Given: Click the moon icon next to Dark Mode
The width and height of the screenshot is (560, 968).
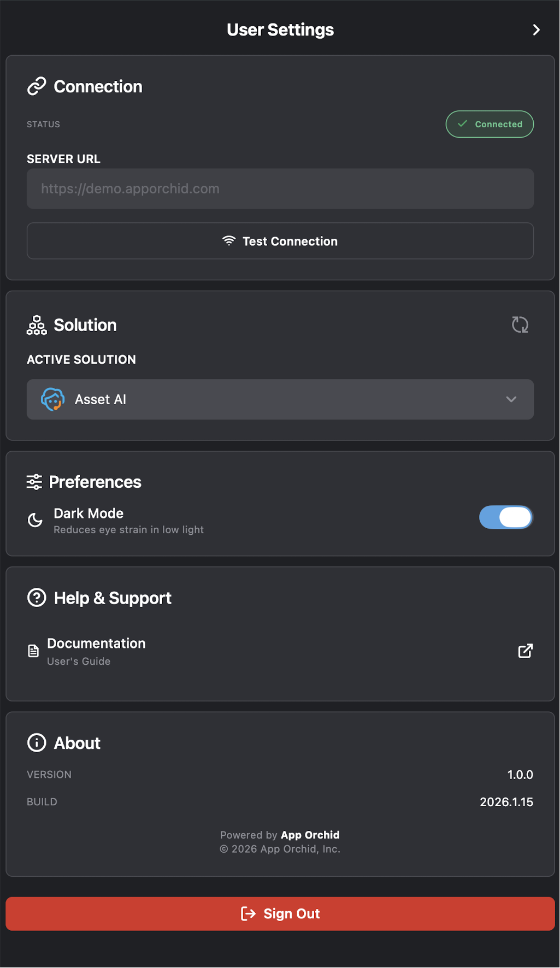Looking at the screenshot, I should (34, 520).
